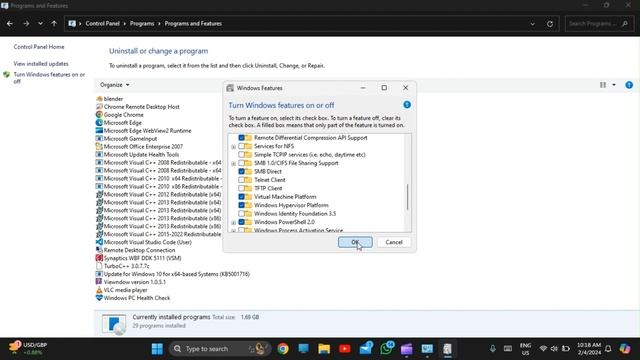Select Microsoft GameInput entry
This screenshot has height=360, width=640.
pos(126,139)
